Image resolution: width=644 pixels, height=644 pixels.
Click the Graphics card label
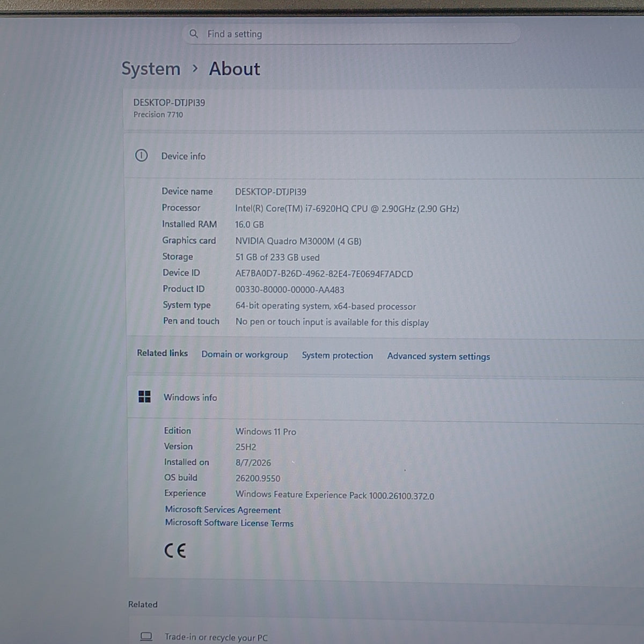[189, 240]
